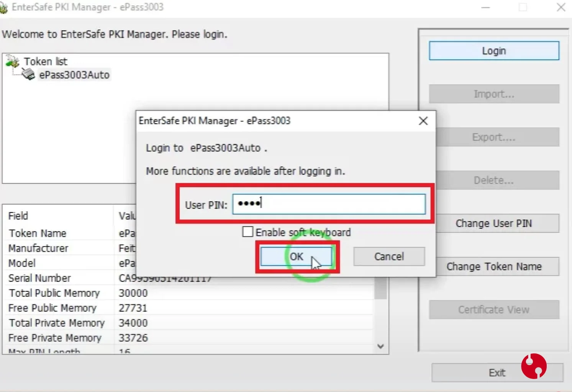Click the token info list scroll-down arrow

pos(380,346)
